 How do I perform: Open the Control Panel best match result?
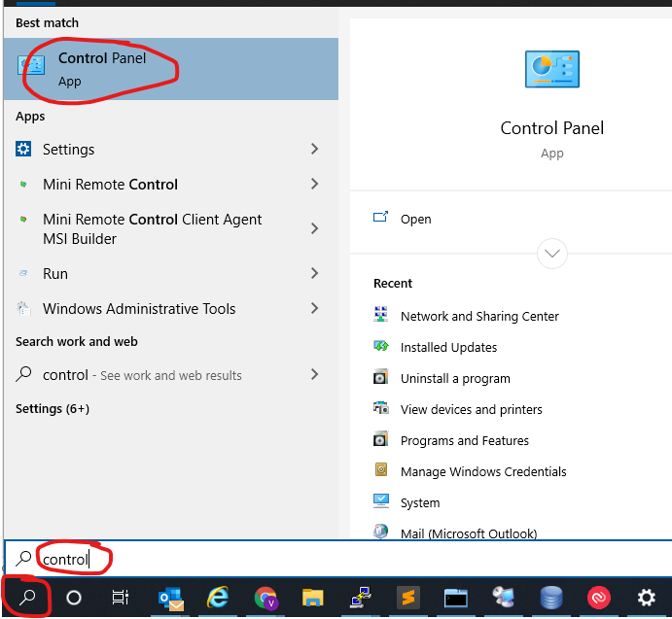click(x=170, y=69)
